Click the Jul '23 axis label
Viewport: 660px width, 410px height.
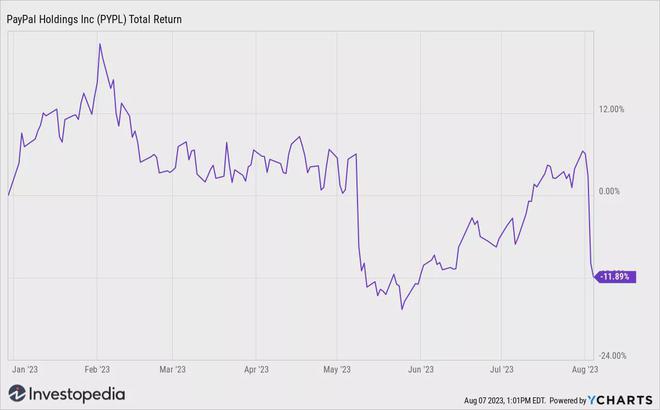501,368
